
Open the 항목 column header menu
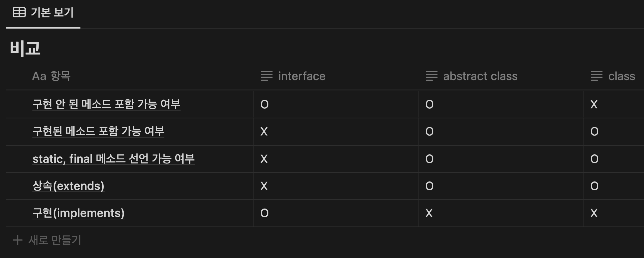point(60,76)
